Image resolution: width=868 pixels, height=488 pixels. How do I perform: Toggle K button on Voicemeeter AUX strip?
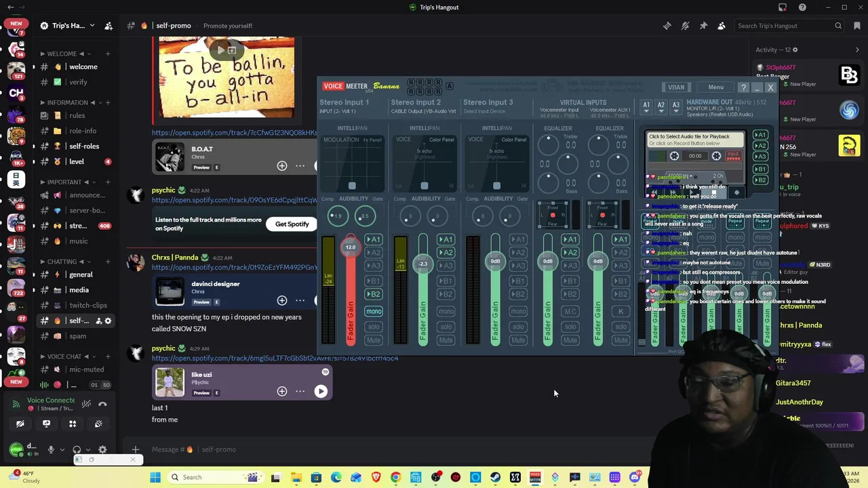620,311
